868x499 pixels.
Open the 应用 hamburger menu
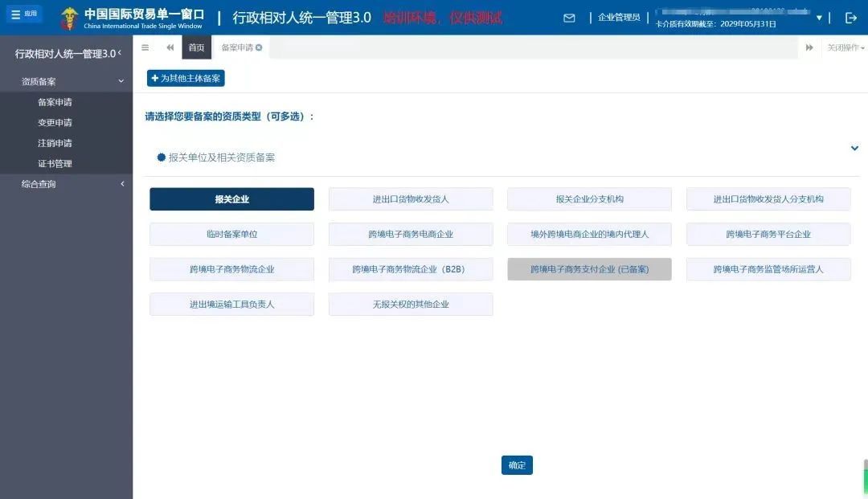tap(24, 14)
